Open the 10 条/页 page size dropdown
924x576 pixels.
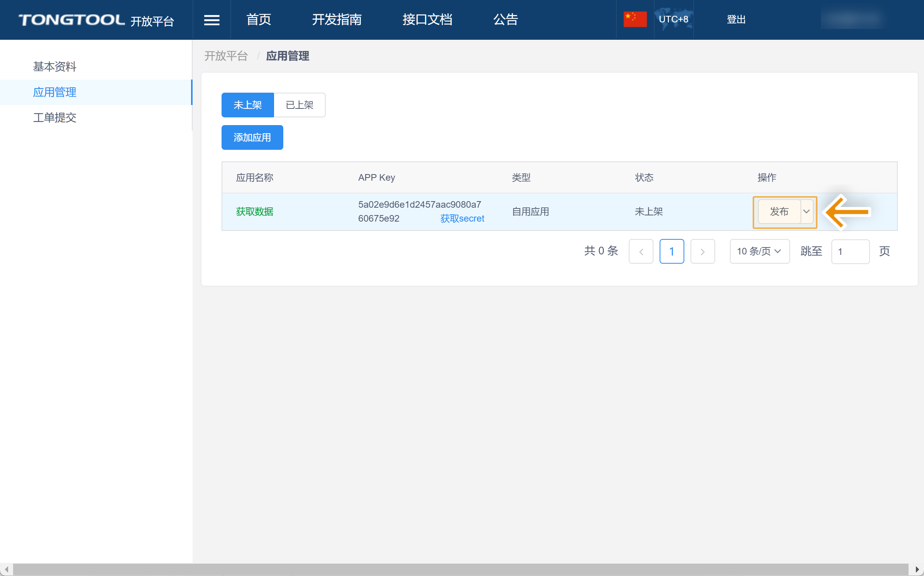point(759,252)
